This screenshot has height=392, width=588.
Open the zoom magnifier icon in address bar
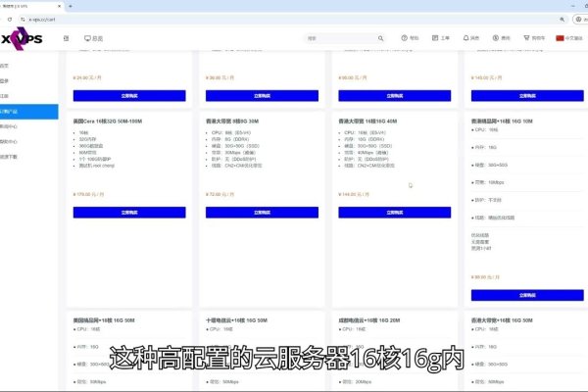(562, 20)
